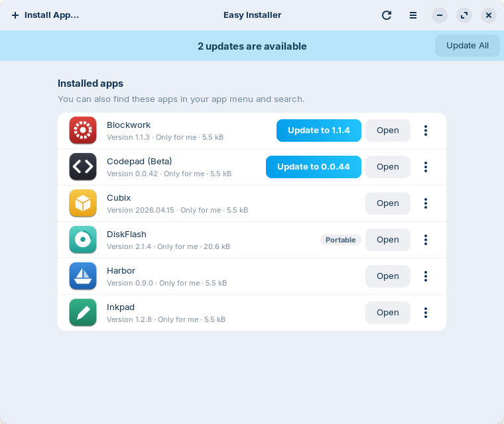Close the Easy Installer window
The width and height of the screenshot is (504, 424).
pos(489,15)
